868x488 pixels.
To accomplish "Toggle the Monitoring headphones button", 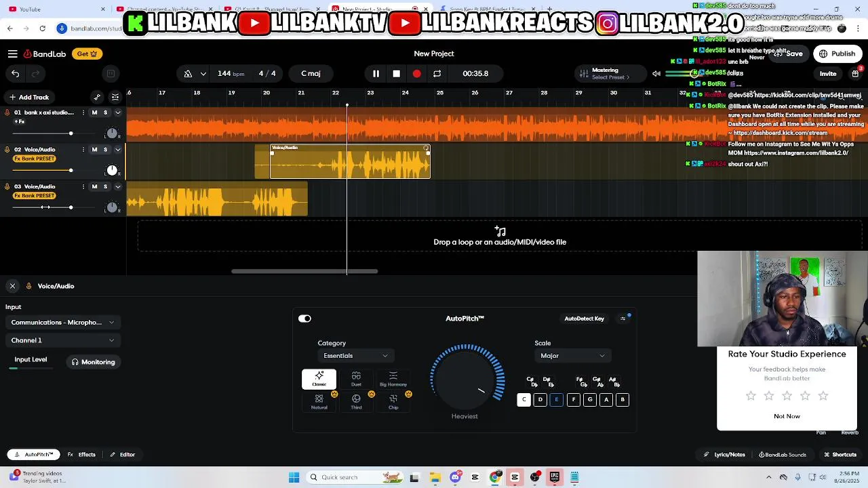I will [94, 362].
